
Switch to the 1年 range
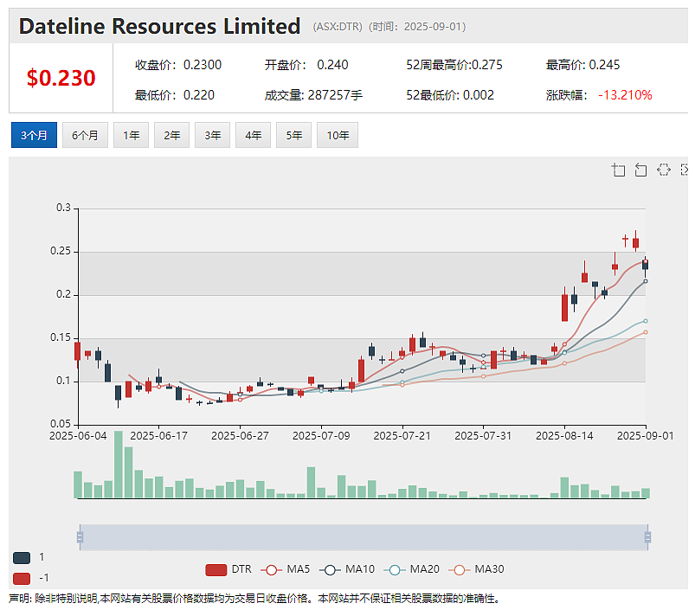pos(132,135)
